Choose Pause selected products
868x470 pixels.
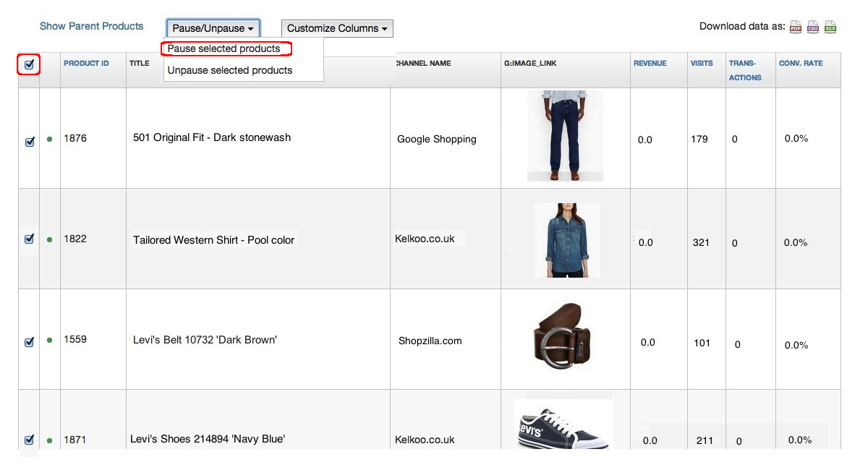224,49
